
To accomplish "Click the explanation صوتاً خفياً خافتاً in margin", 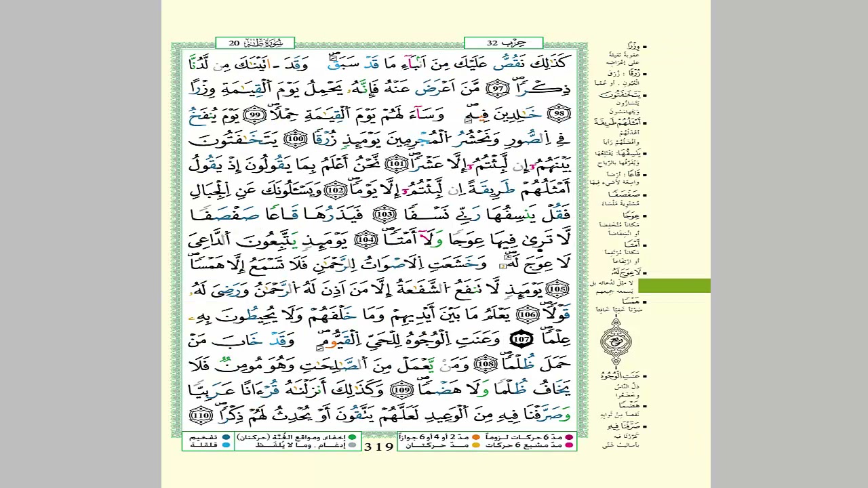I will 619,309.
